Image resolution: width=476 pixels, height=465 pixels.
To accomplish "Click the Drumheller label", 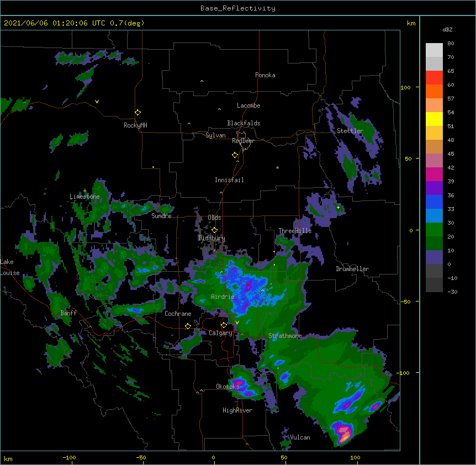I will pos(352,269).
